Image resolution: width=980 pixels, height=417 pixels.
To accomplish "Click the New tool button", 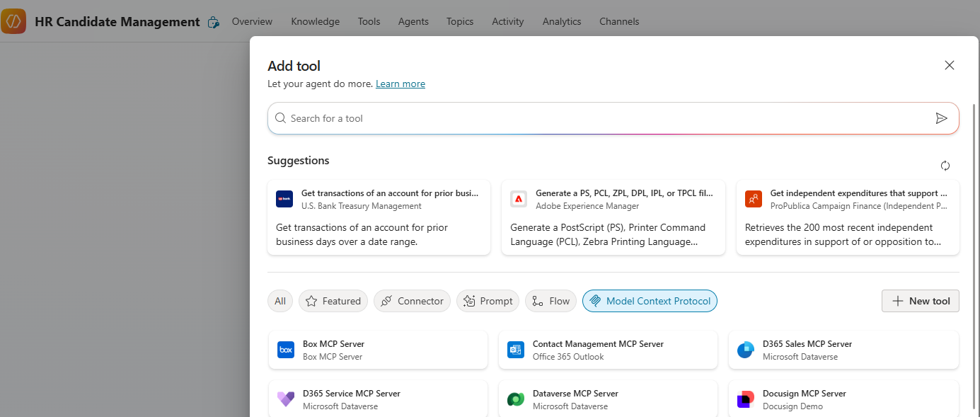I will (x=920, y=301).
